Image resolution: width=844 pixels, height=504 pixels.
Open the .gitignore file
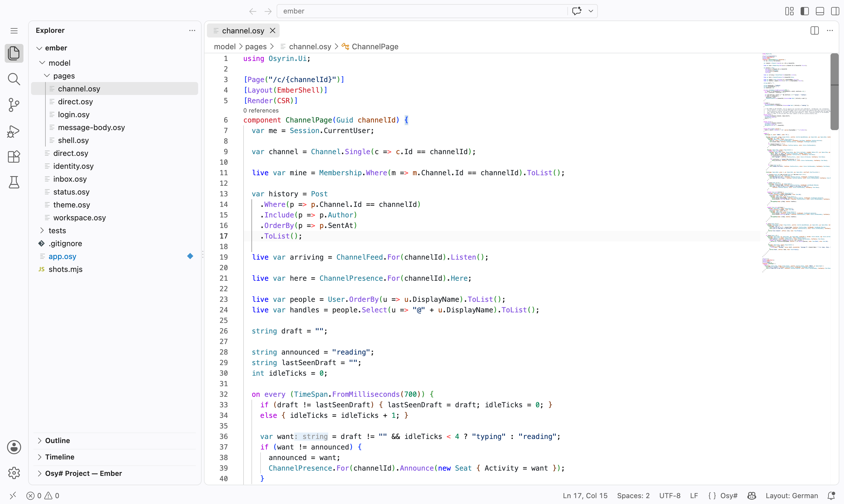tap(115, 244)
